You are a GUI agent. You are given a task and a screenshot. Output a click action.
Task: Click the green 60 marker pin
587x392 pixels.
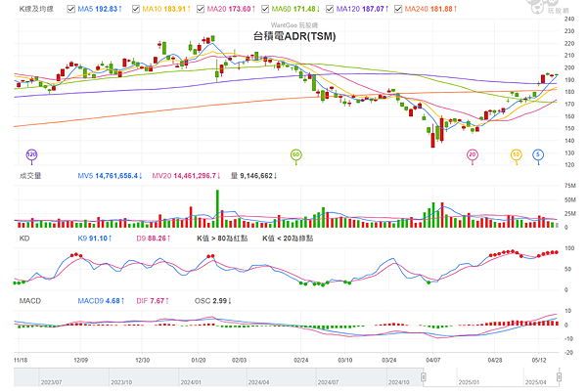[296, 156]
